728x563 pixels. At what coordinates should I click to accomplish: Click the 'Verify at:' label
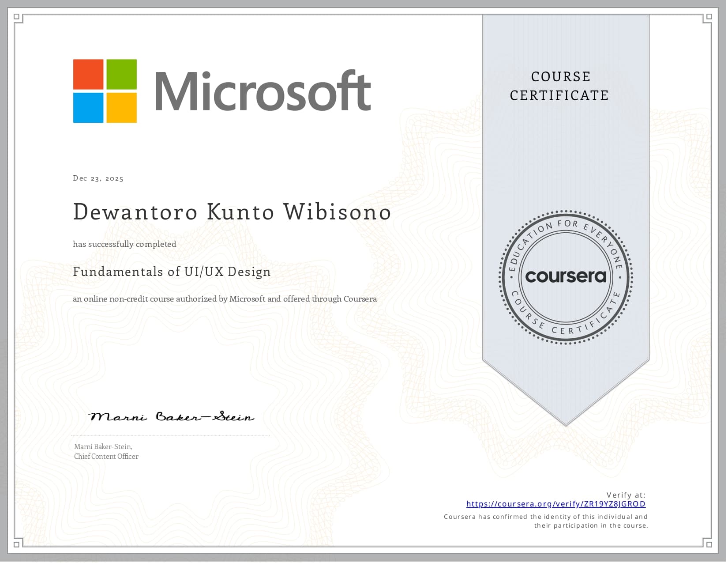tap(625, 495)
